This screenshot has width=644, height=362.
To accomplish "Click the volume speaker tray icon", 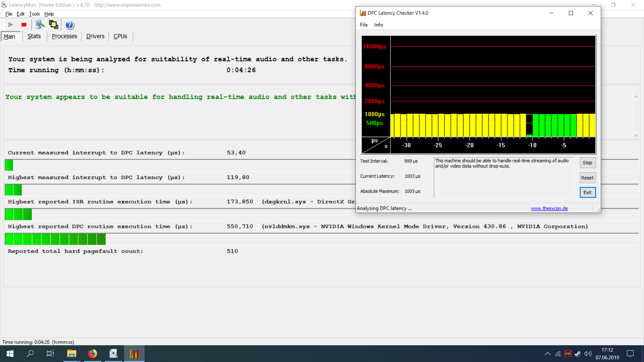I will click(588, 354).
